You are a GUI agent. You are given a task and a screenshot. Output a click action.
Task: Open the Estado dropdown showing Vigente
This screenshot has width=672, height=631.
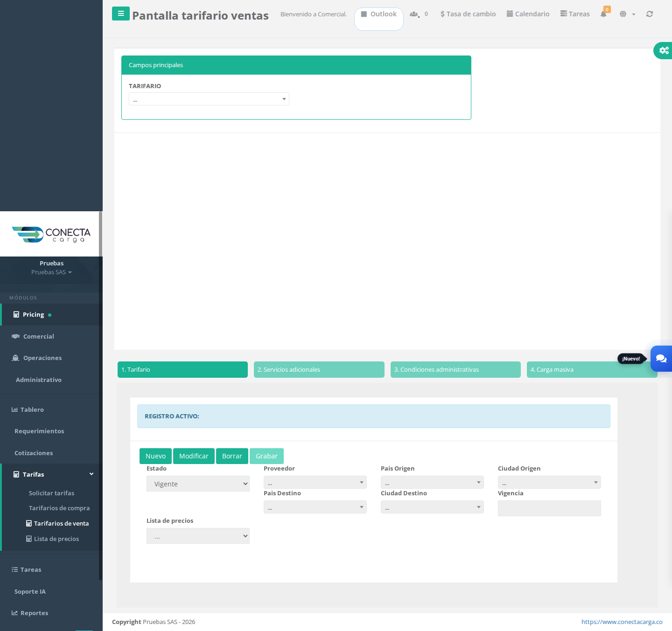pos(198,484)
